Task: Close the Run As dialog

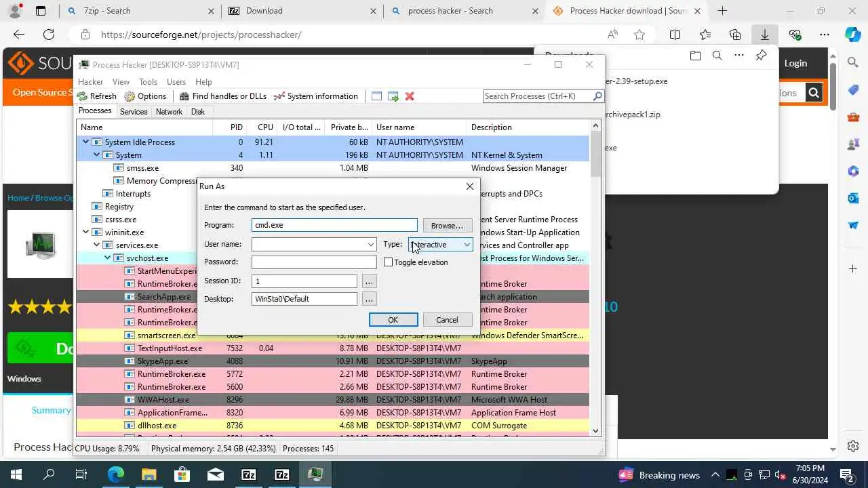Action: (x=469, y=186)
